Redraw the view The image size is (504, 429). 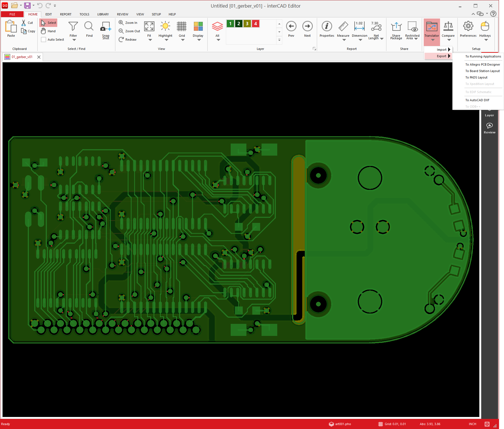coord(128,40)
